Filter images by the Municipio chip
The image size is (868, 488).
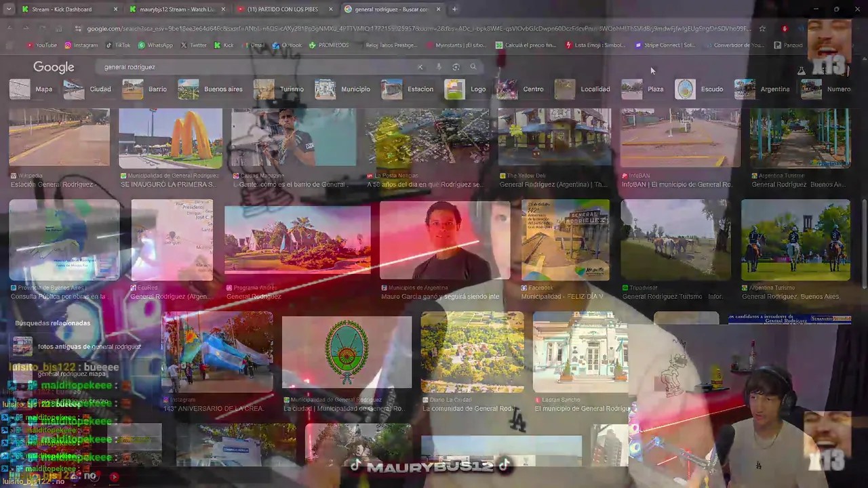point(342,89)
